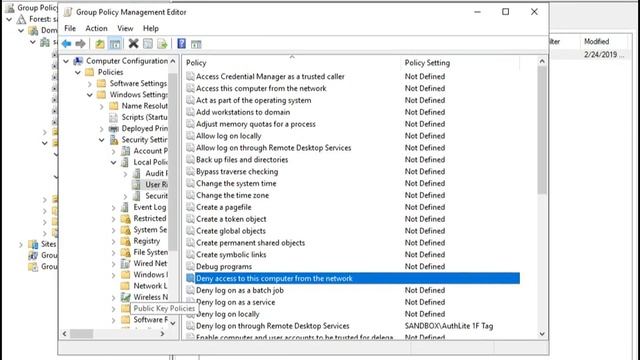Click the Back arrow toolbar icon
This screenshot has width=640, height=360.
tap(66, 44)
